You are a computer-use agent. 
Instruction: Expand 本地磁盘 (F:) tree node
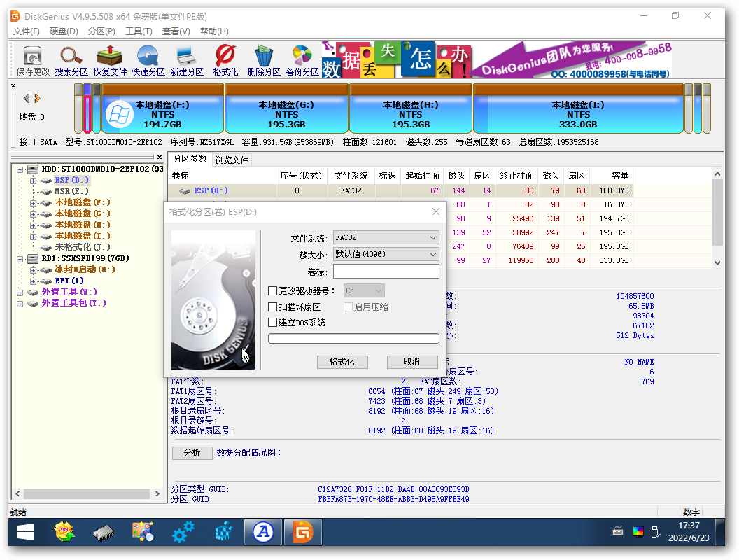pyautogui.click(x=33, y=203)
